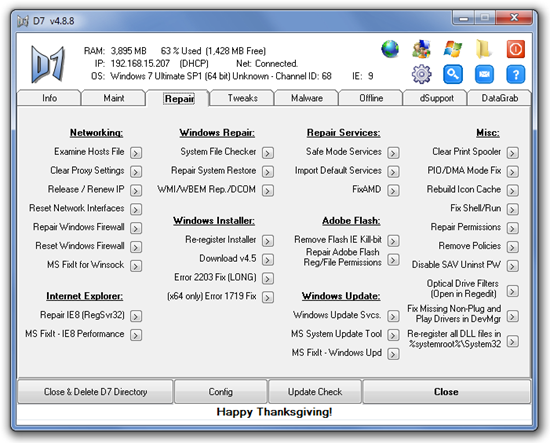This screenshot has height=443, width=550.
Task: Run Fix Shell/Run arrow button
Action: point(512,209)
